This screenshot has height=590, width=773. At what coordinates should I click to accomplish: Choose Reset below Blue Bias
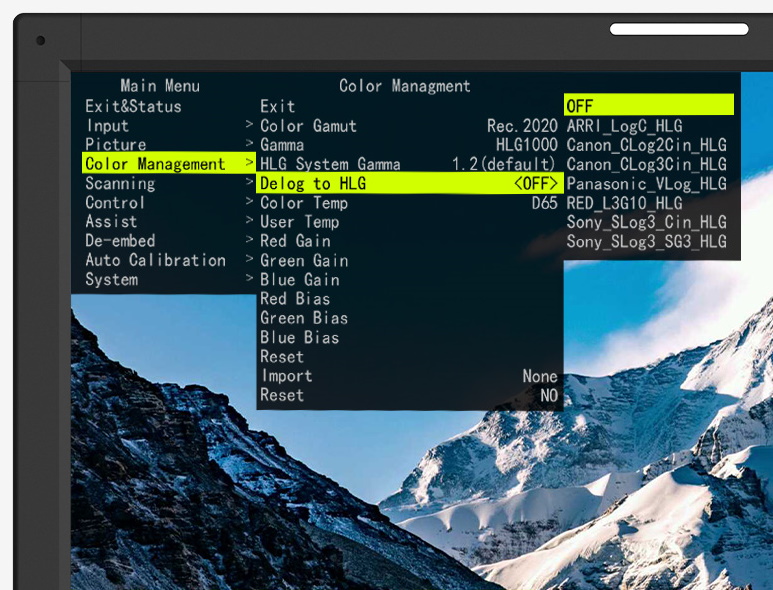[x=281, y=356]
